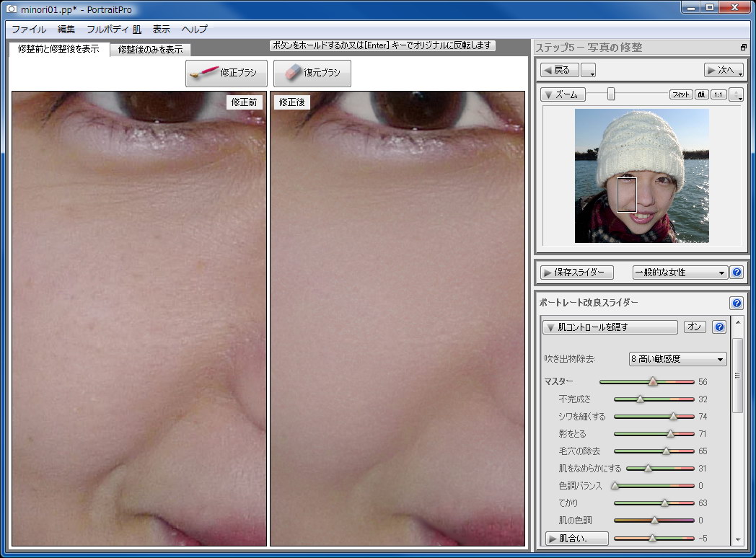
Task: Click the マスター slider handle
Action: 652,381
